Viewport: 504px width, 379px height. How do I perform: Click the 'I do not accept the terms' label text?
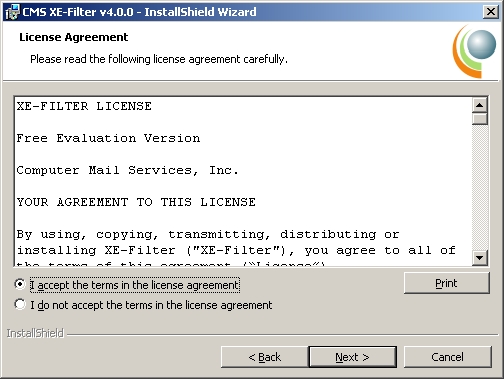pyautogui.click(x=151, y=305)
